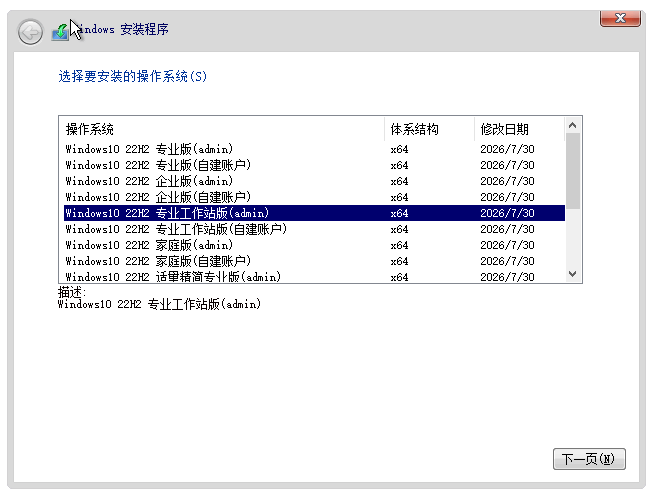Click the Windows Setup installer icon

60,32
